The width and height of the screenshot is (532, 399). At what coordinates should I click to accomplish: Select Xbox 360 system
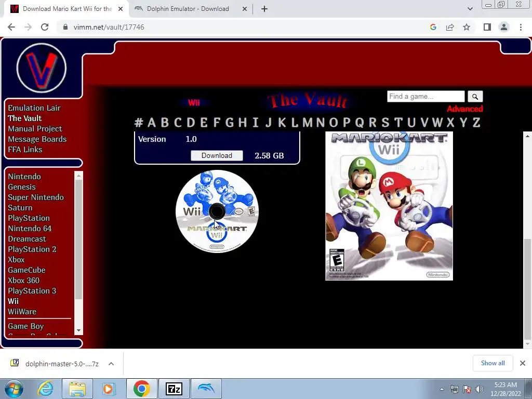tap(23, 280)
